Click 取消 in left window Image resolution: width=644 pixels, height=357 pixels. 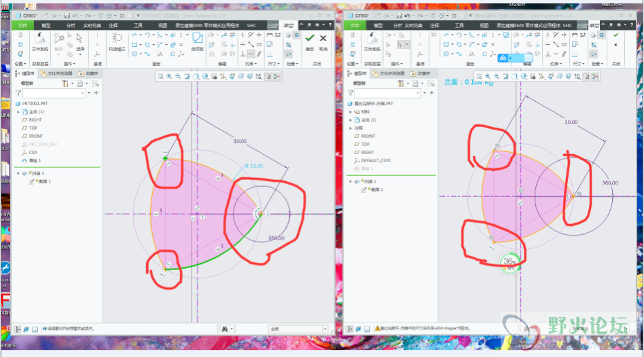[x=323, y=41]
